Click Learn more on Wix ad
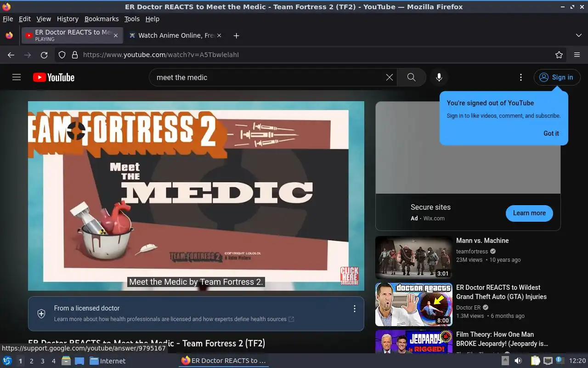588x368 pixels. click(x=529, y=213)
